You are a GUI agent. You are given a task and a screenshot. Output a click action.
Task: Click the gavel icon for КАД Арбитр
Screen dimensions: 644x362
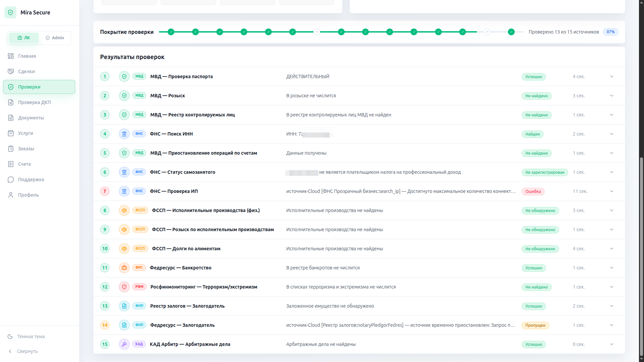tap(124, 344)
